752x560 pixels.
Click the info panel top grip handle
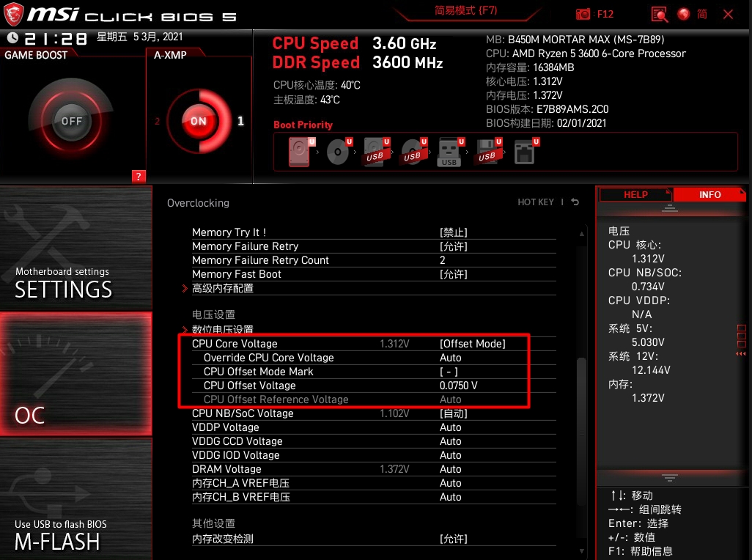pos(670,208)
